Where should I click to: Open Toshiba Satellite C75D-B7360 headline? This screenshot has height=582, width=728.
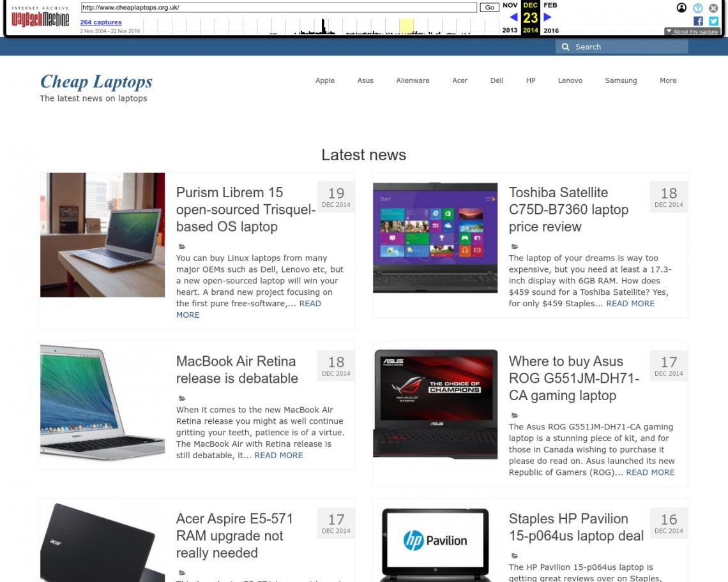[x=568, y=209]
